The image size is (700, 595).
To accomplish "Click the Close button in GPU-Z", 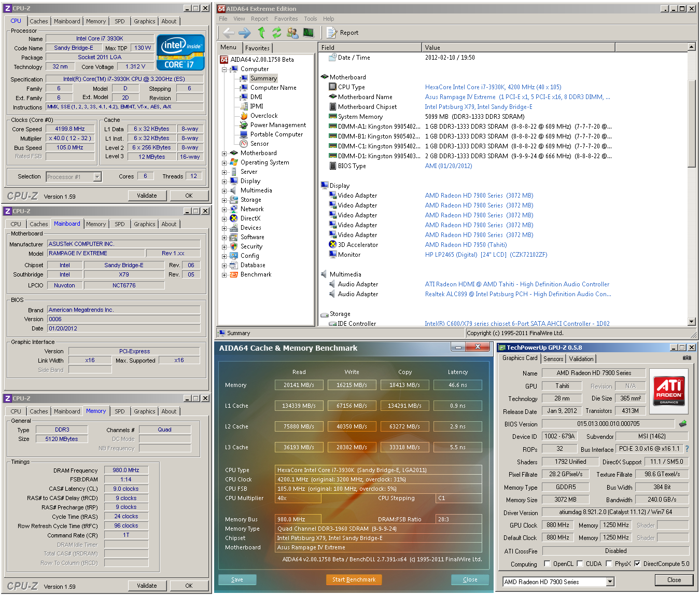I will 674,580.
